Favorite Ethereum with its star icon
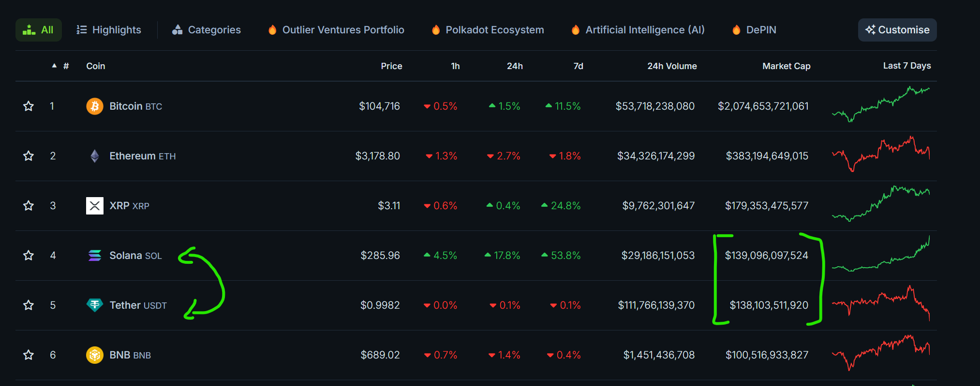The height and width of the screenshot is (386, 980). pos(29,156)
